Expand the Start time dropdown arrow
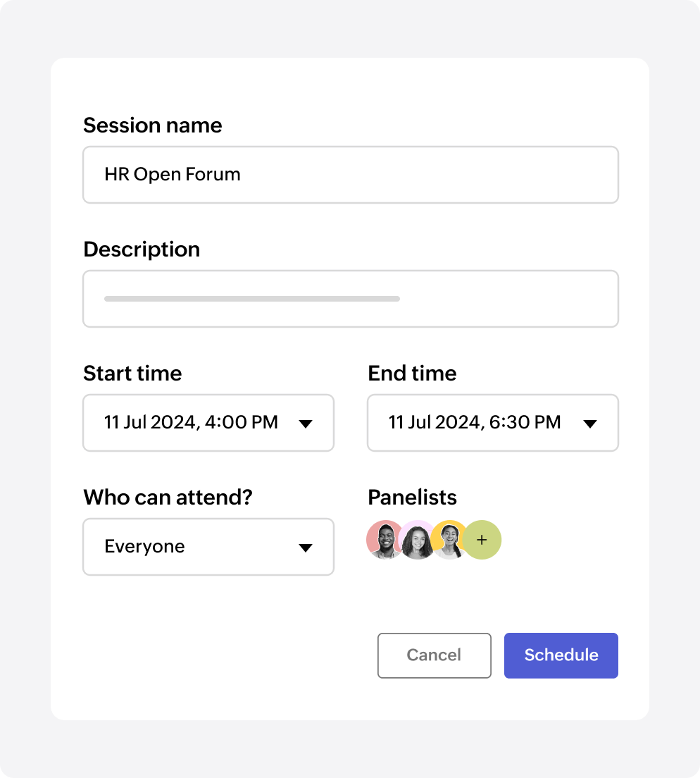700x778 pixels. pyautogui.click(x=306, y=424)
